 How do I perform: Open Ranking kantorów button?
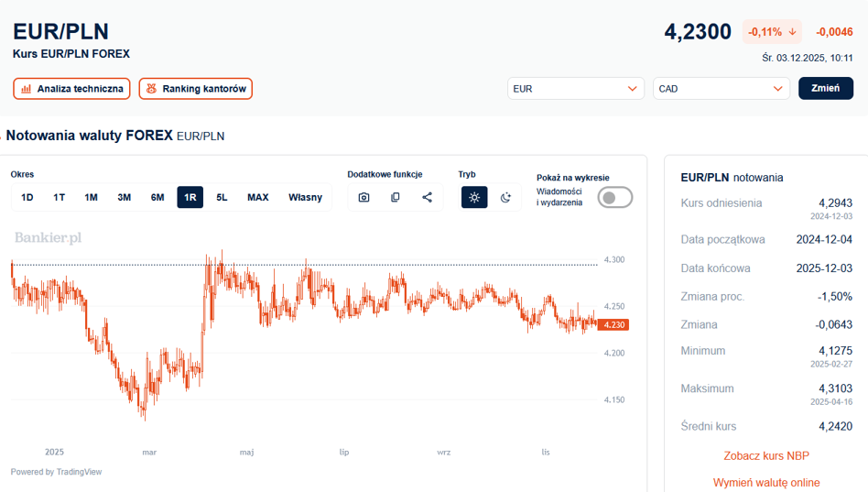tap(195, 89)
